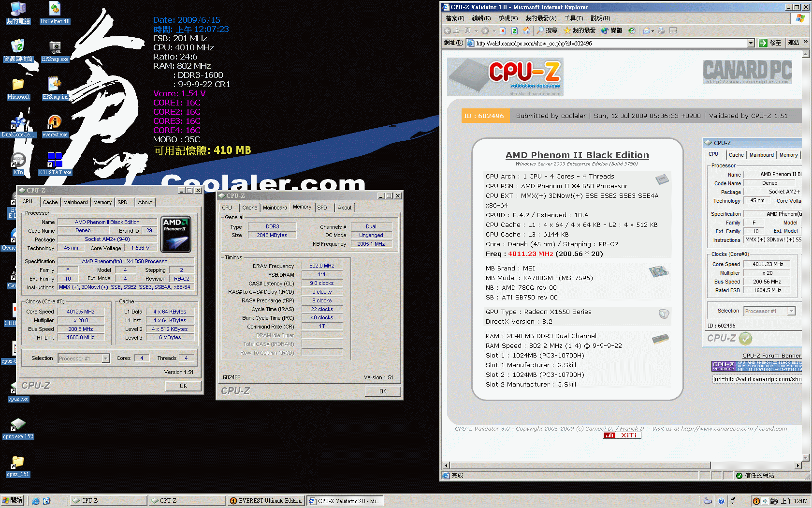The image size is (812, 508).
Task: Open the IE Favorites star button
Action: [579, 30]
